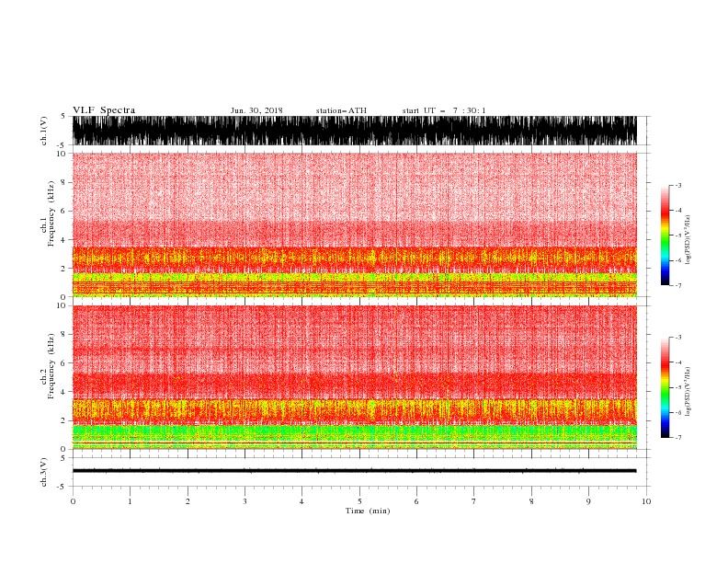Screen dimensions: 728x563
Task: Click the ch.1 spectrogram plot area
Action: 354,224
